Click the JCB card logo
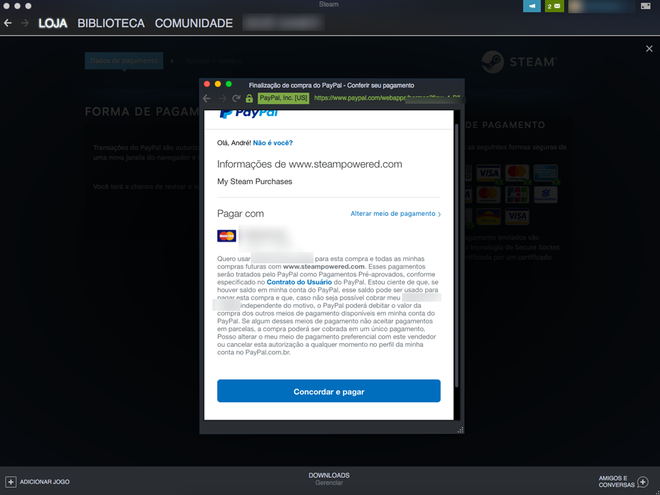 517,194
